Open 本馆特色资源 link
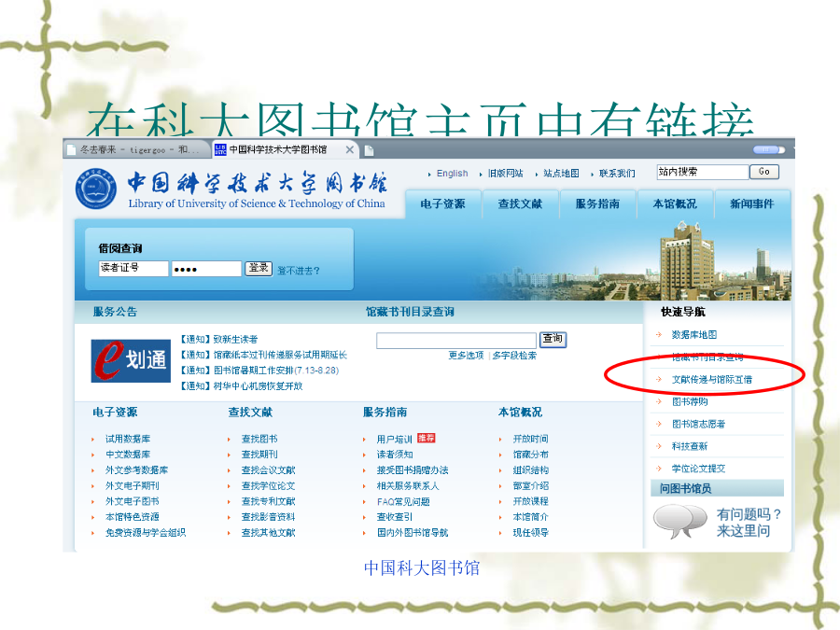840x630 pixels. pyautogui.click(x=132, y=517)
